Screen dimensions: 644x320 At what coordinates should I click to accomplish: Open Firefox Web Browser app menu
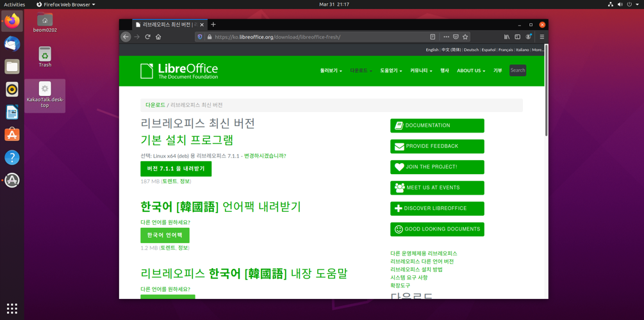click(x=66, y=4)
